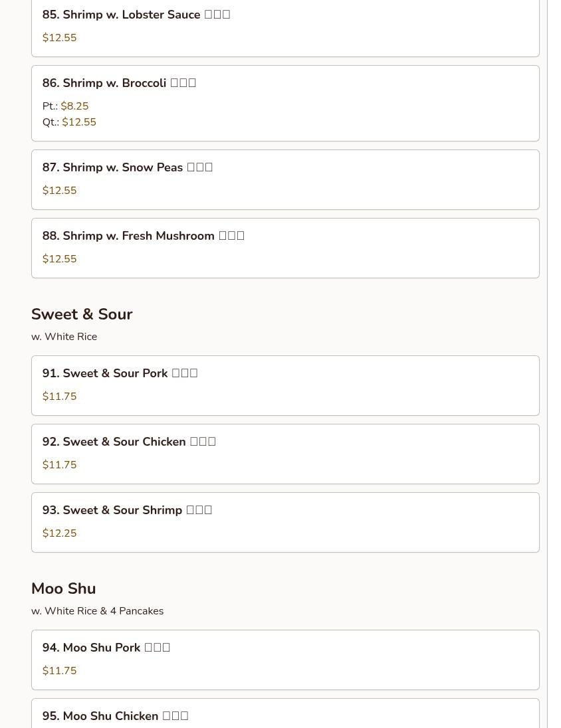Image resolution: width=561 pixels, height=728 pixels.
Task: Click the Sweet & Sour section heading
Action: [x=82, y=314]
